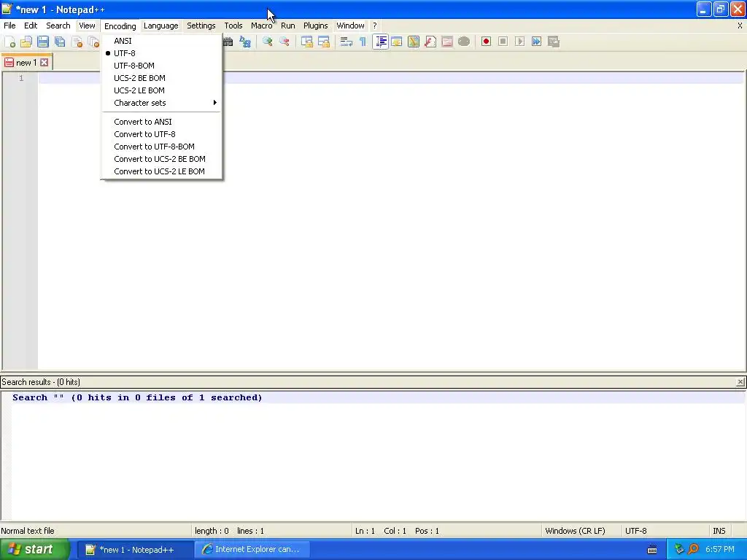Click the Start button

point(35,550)
